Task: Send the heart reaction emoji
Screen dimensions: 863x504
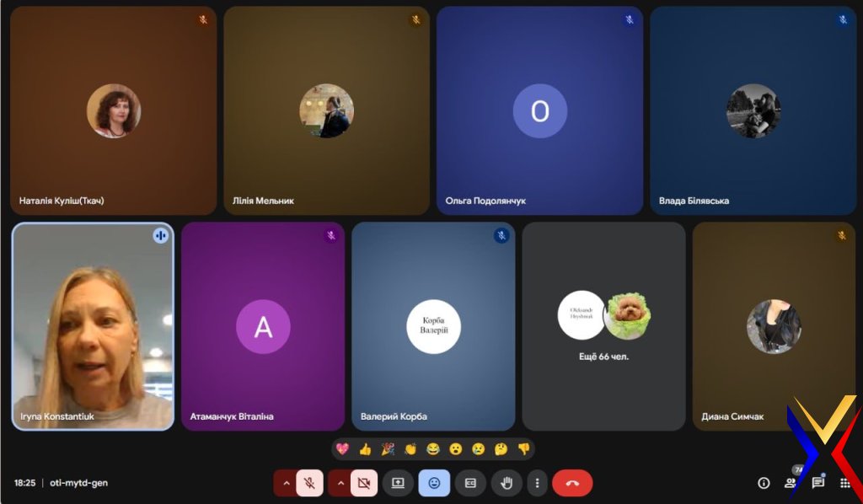Action: 342,449
